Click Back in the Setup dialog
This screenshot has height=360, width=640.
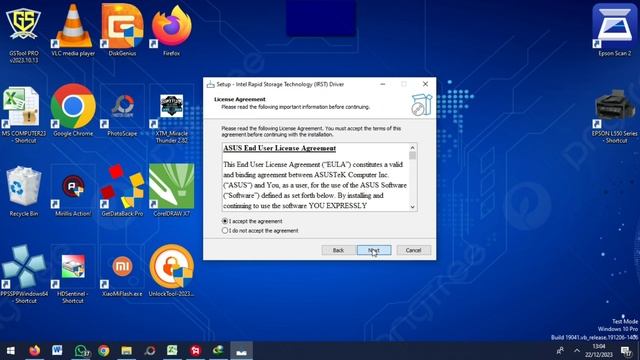(x=338, y=250)
